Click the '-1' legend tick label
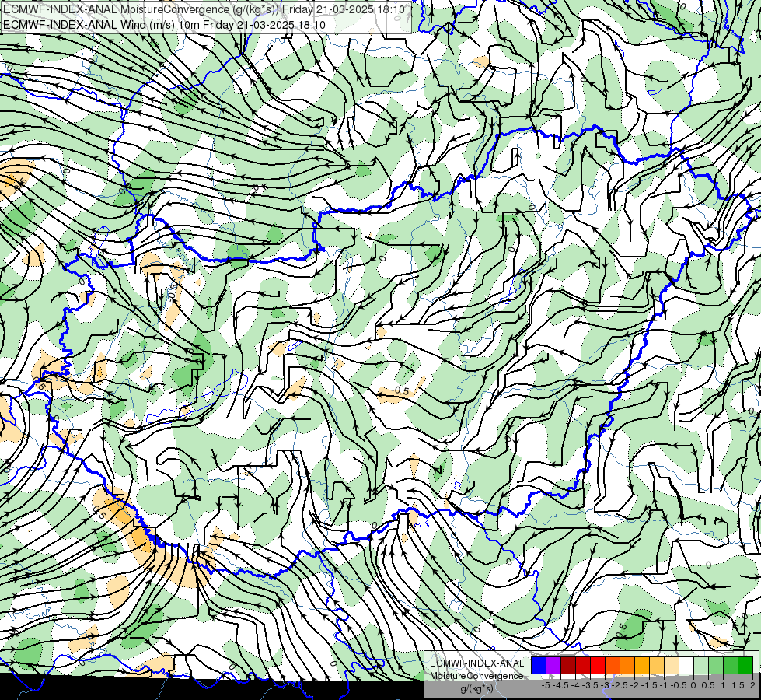 click(x=664, y=685)
